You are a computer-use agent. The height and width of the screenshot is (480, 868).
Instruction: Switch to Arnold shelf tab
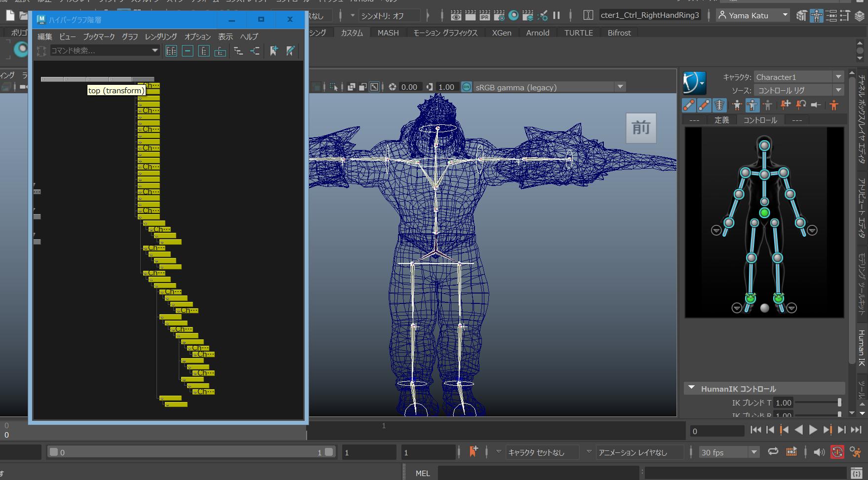[x=538, y=33]
